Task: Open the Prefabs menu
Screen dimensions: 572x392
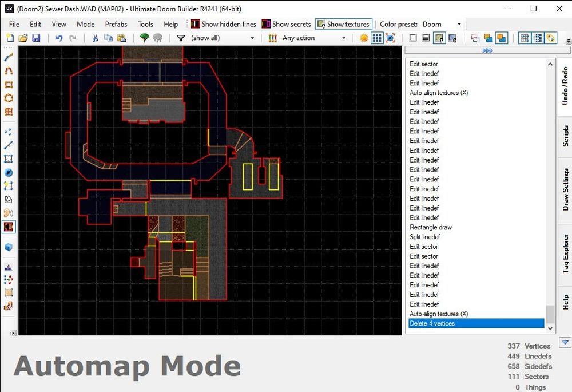Action: coord(116,24)
